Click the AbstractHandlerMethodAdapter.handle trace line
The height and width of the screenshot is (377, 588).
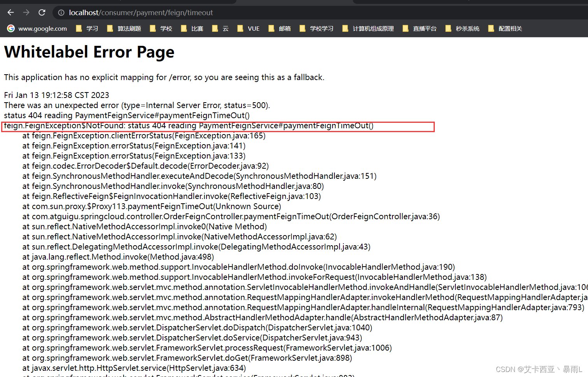click(262, 318)
